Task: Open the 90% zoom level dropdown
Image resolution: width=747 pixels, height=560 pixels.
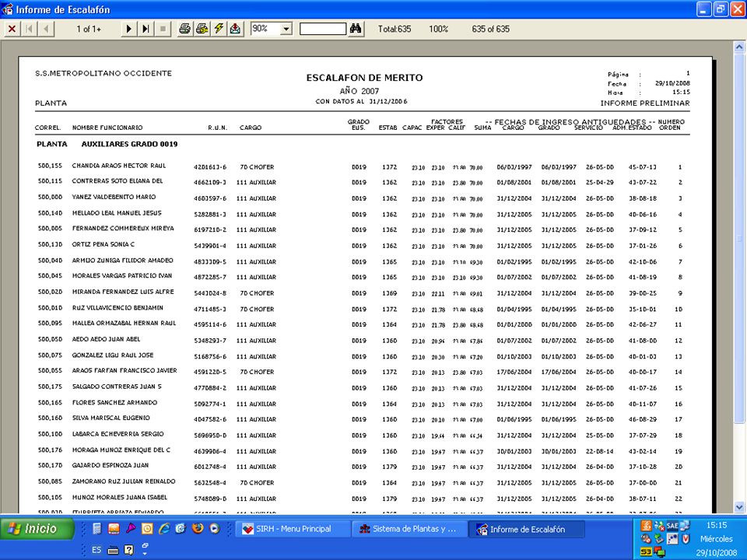Action: coord(286,29)
